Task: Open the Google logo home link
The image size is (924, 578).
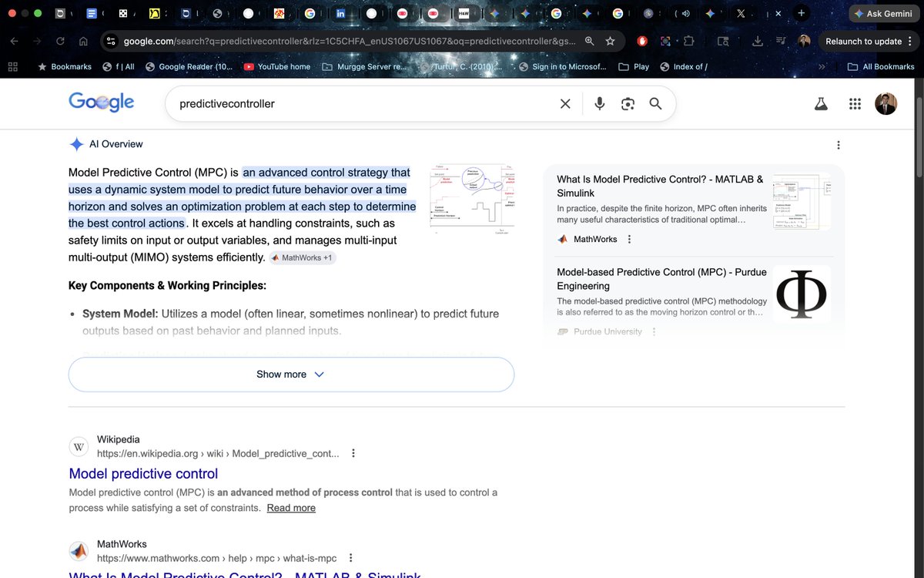Action: tap(101, 102)
